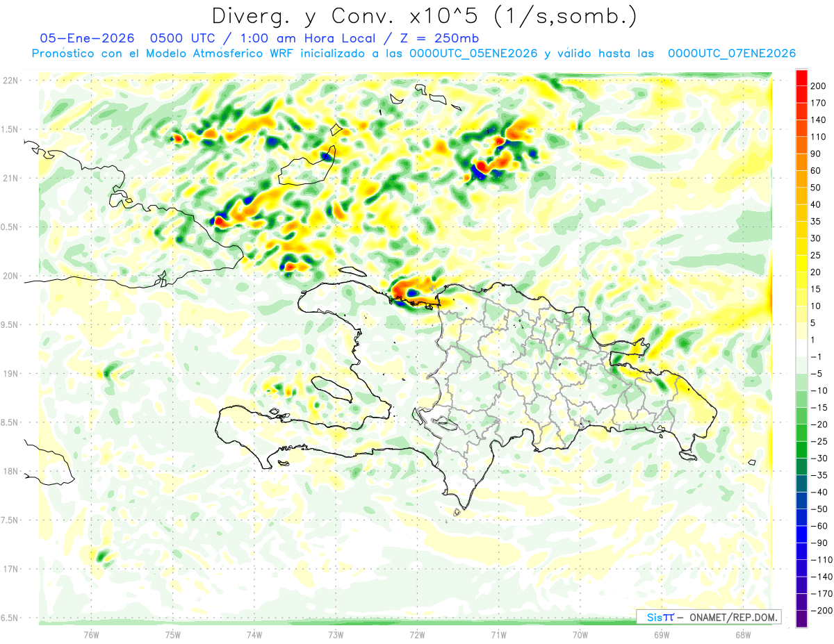
Task: Click the colorbar value "-170"
Action: 821,594
